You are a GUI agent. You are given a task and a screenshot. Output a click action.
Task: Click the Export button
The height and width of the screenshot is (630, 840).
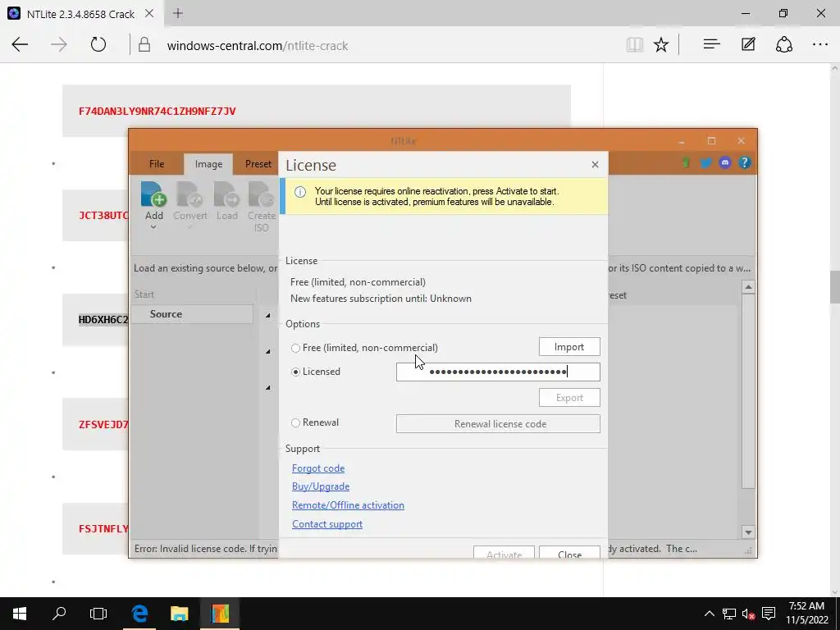569,398
